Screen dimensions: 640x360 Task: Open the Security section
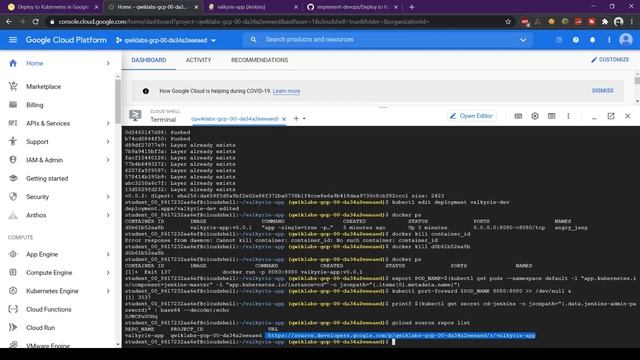38,197
